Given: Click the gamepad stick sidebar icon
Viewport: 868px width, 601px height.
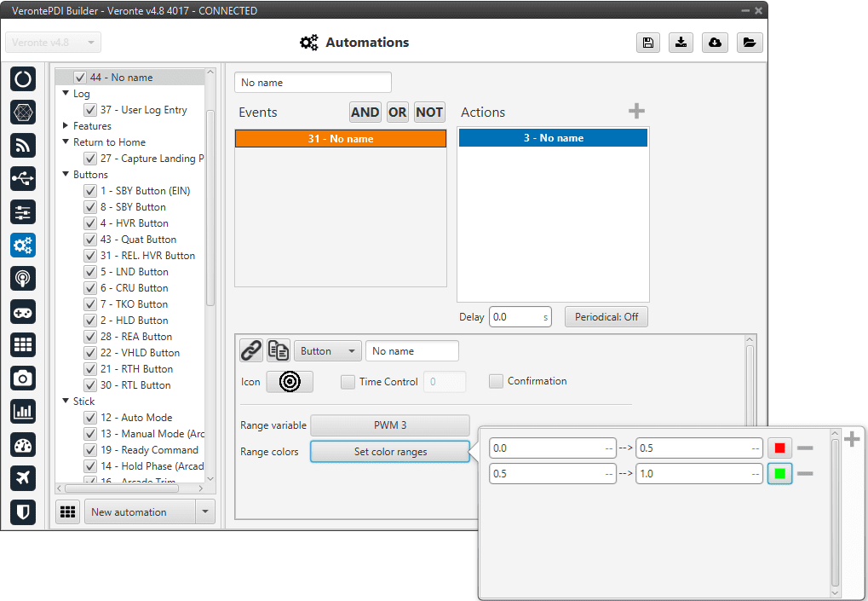Looking at the screenshot, I should coord(23,311).
